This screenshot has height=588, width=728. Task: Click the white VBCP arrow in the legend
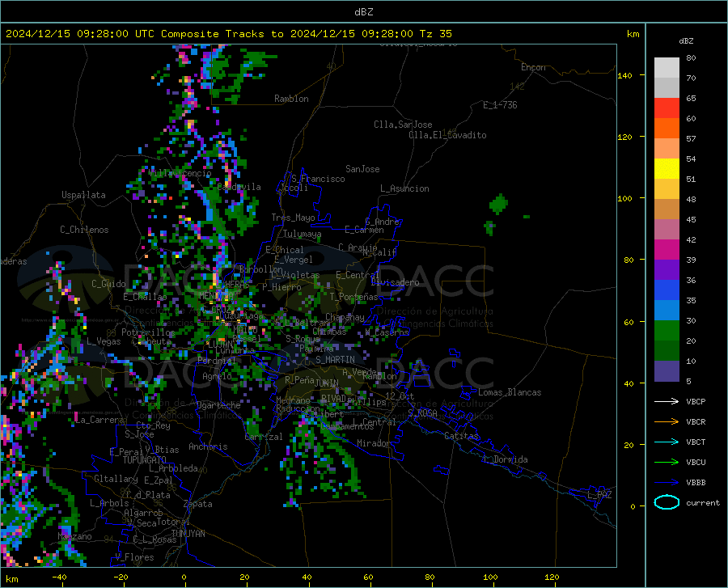pyautogui.click(x=667, y=401)
